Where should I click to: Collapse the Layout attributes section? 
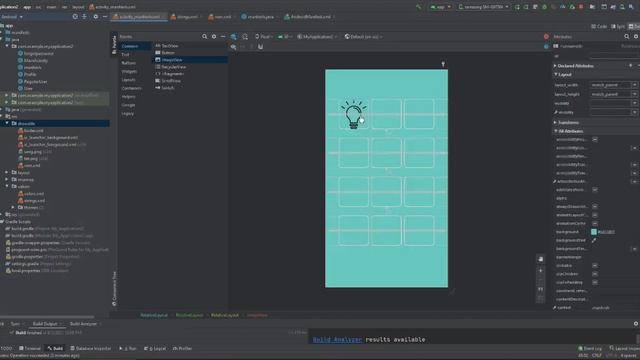click(x=556, y=75)
